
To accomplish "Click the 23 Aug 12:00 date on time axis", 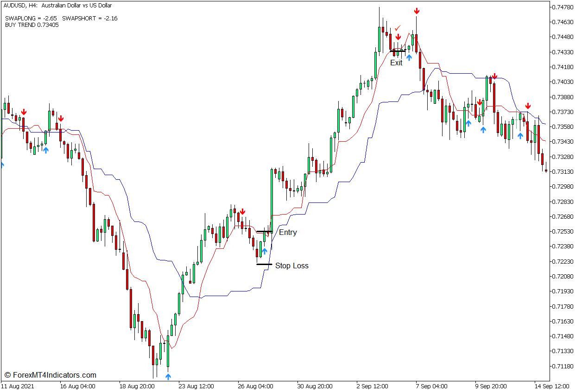I will click(196, 386).
